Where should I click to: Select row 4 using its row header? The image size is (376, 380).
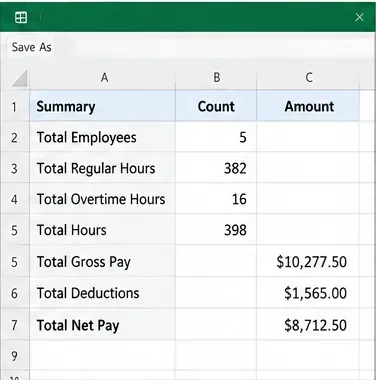point(14,199)
